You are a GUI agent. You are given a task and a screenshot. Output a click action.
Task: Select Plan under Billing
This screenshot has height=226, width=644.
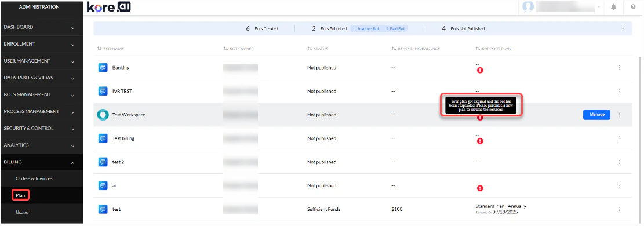tap(20, 196)
